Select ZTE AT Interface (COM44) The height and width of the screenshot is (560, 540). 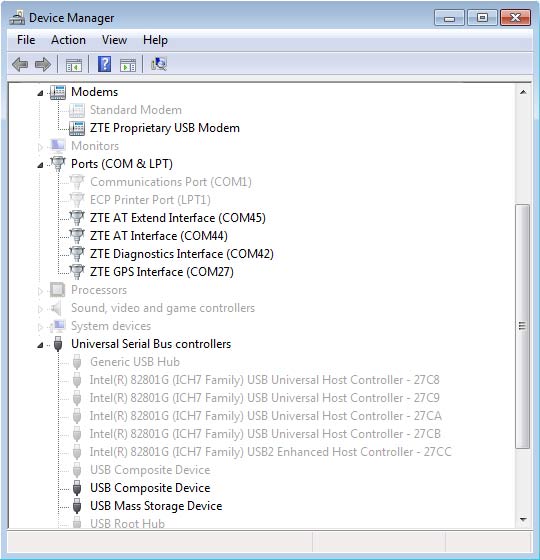(x=159, y=236)
